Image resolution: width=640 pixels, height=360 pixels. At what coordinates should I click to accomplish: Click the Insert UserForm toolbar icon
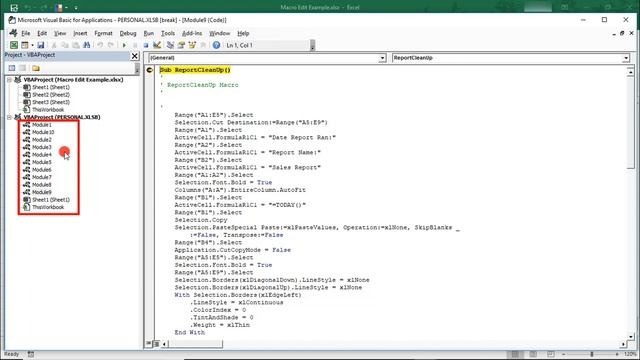pyautogui.click(x=25, y=45)
